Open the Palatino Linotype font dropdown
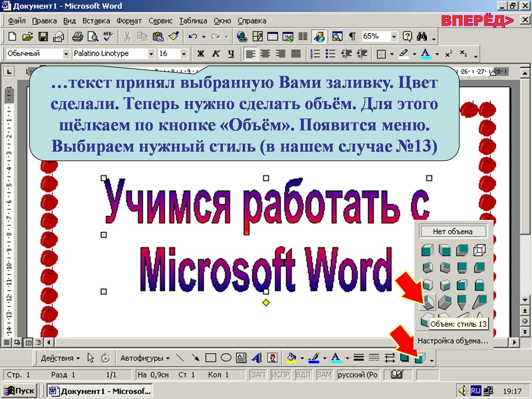 [x=151, y=54]
